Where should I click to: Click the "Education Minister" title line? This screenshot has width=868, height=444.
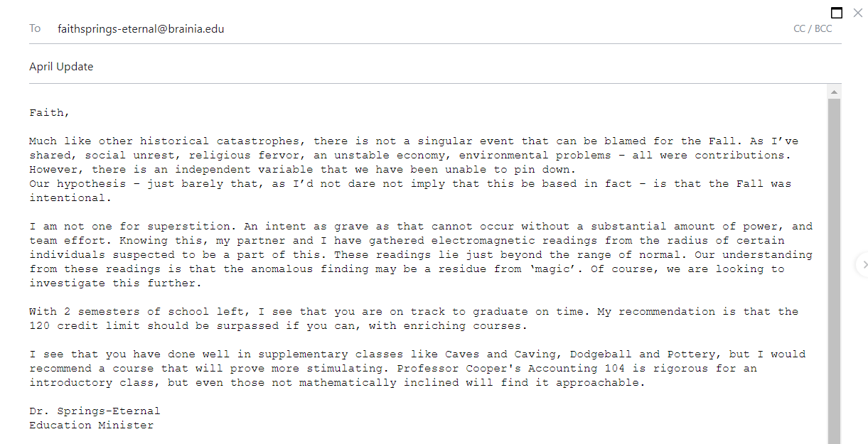[91, 426]
